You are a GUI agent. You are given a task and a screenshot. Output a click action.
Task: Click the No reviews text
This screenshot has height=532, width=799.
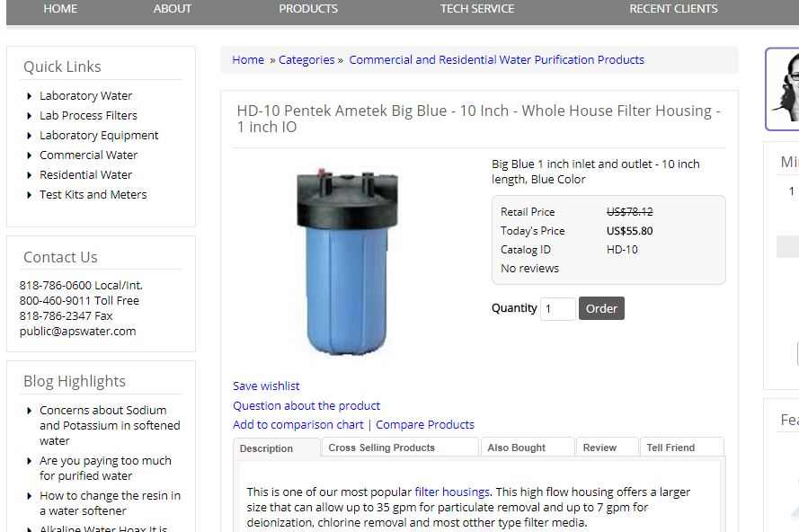[529, 269]
